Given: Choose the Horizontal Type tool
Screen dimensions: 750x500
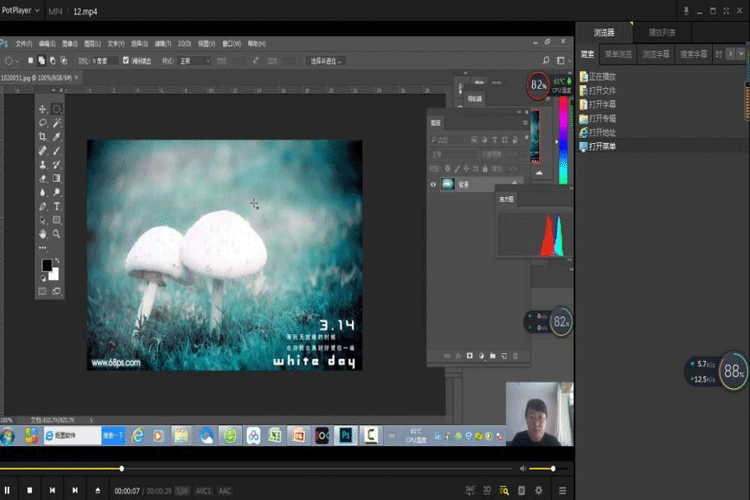Looking at the screenshot, I should pyautogui.click(x=56, y=206).
